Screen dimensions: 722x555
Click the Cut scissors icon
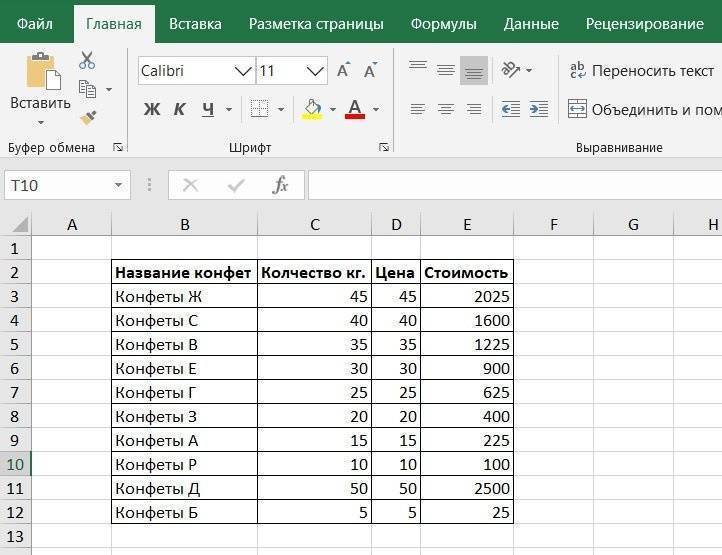(87, 61)
